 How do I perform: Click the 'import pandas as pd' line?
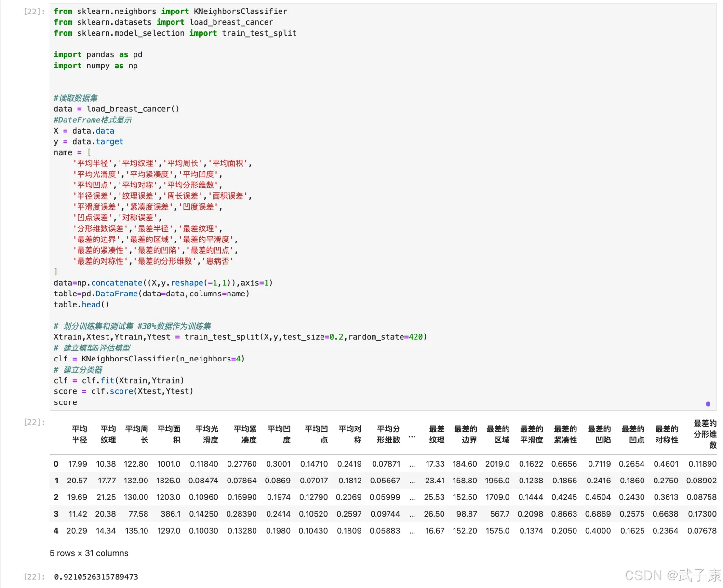98,55
